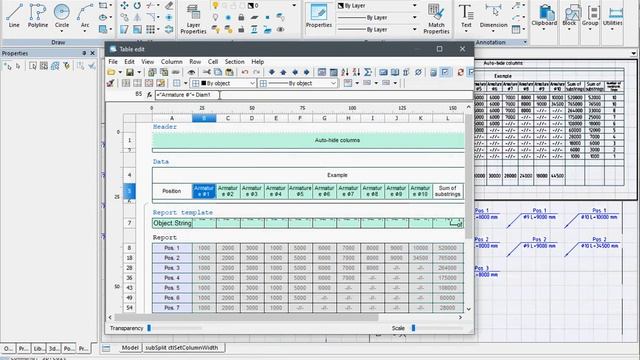Click the Erase tool icon

[169, 5]
